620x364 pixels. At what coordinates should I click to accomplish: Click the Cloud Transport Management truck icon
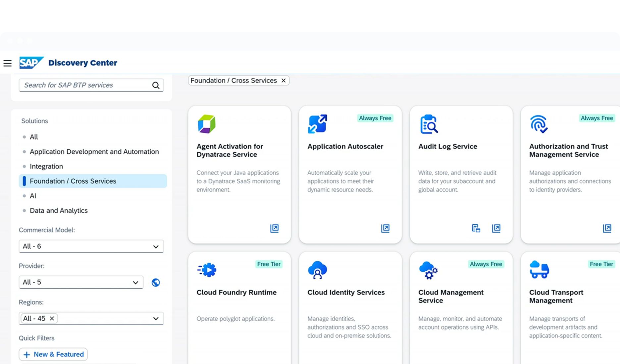(539, 270)
